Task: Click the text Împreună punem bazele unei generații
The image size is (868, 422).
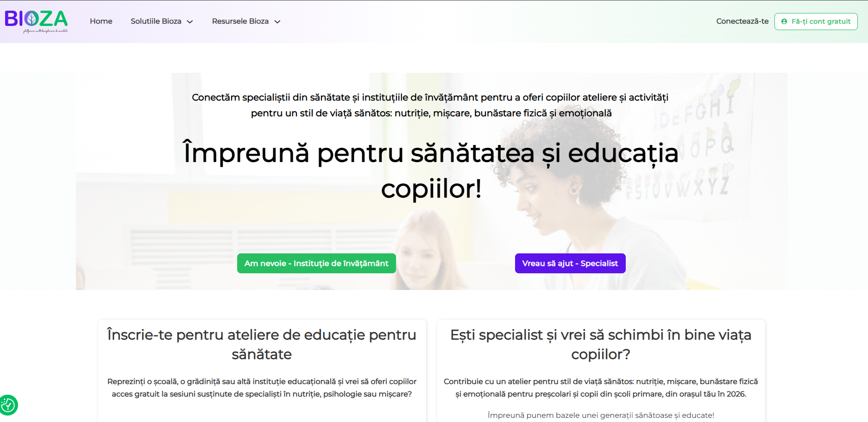Action: [x=601, y=415]
